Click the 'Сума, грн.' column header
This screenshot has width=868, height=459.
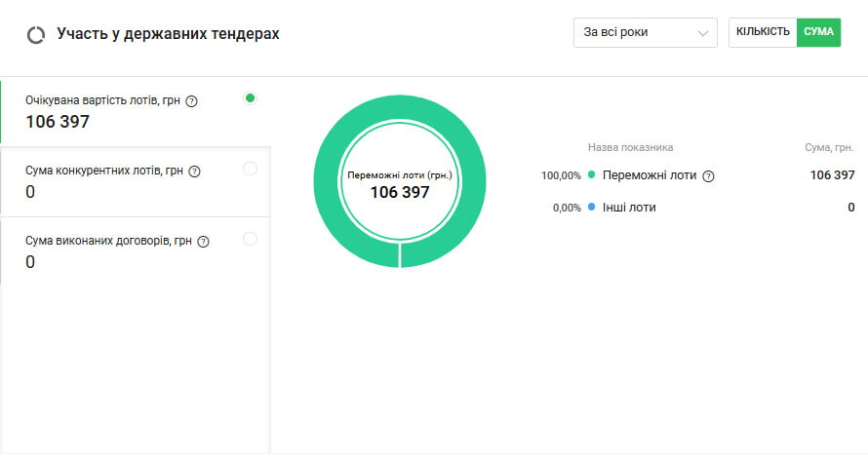[825, 147]
